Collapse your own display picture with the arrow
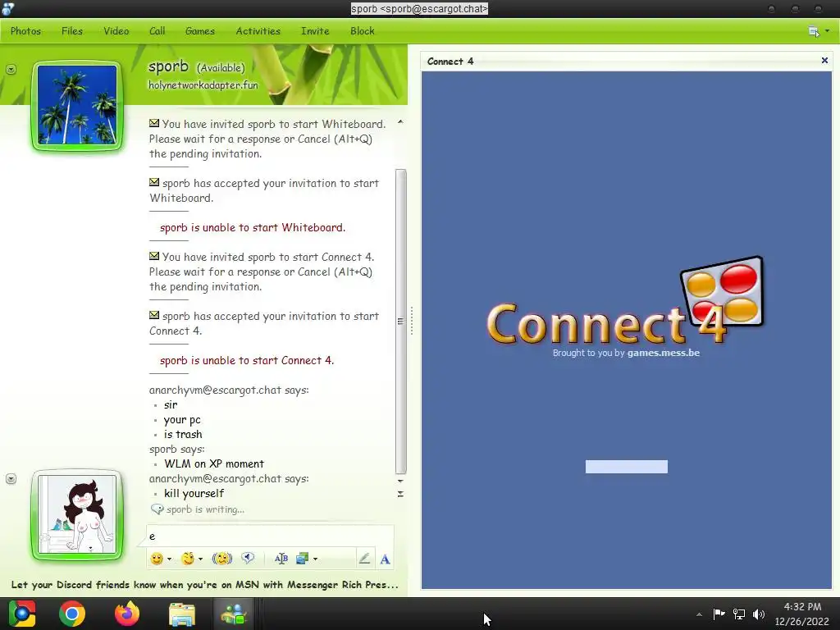The width and height of the screenshot is (840, 630). (11, 479)
